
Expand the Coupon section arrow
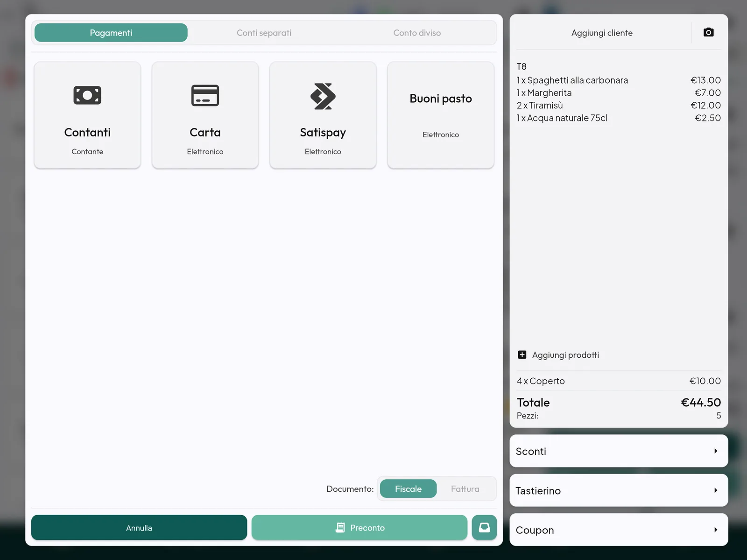[716, 530]
